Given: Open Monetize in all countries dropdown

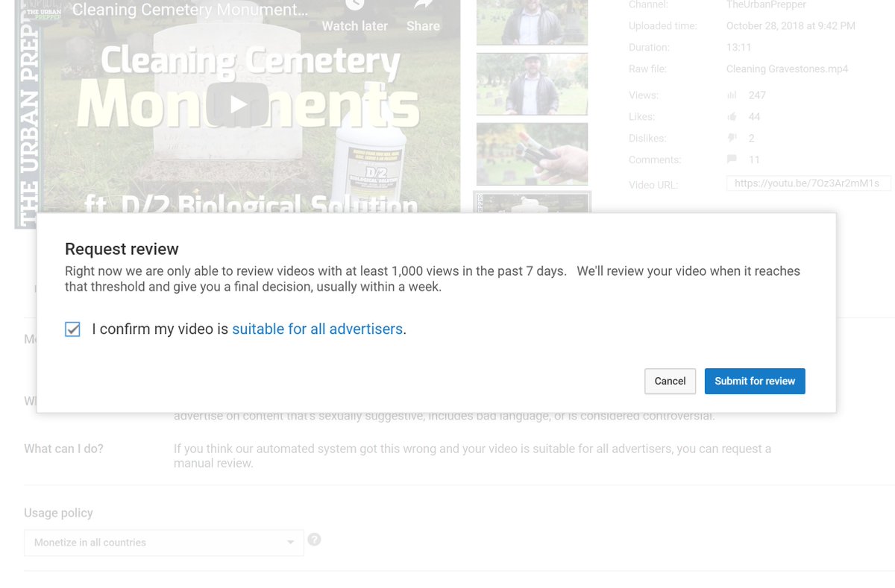Looking at the screenshot, I should (164, 543).
